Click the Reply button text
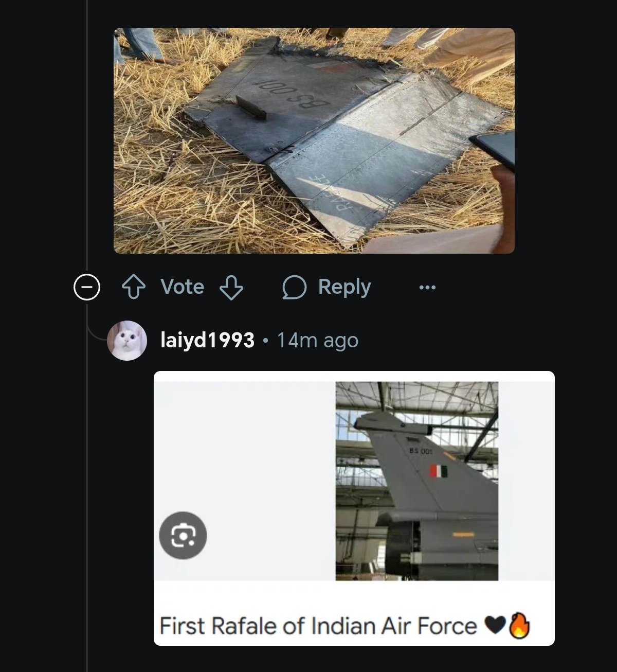 tap(344, 287)
